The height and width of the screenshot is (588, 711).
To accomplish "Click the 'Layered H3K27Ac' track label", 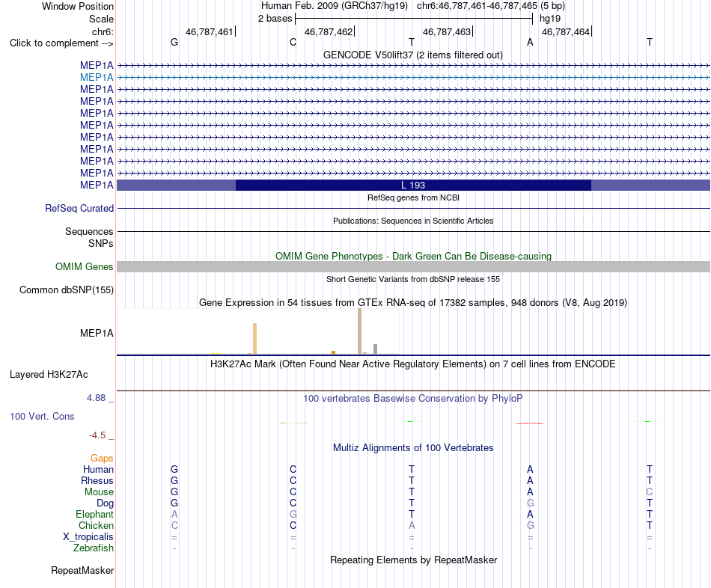I will 49,375.
